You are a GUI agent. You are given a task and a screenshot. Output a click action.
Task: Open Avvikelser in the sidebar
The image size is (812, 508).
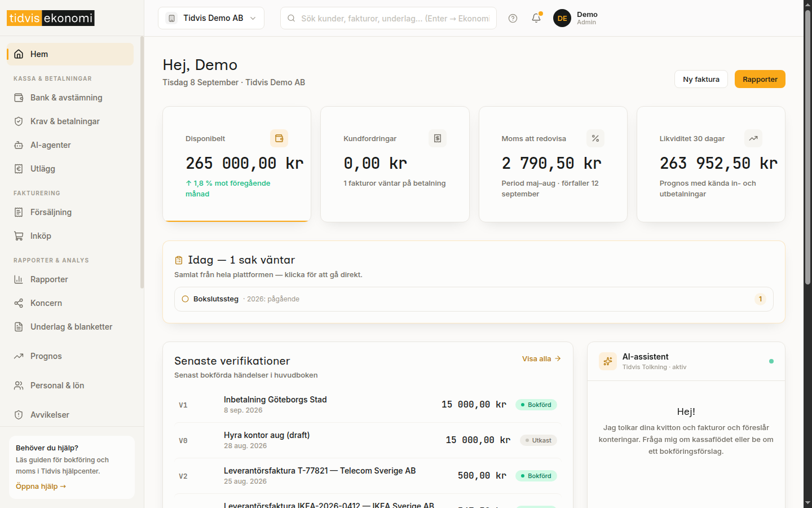tap(70, 415)
